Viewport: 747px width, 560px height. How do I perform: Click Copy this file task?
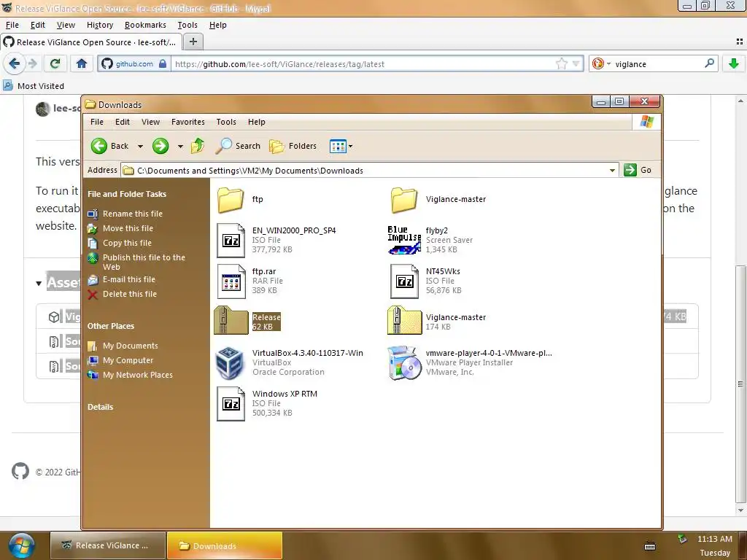point(127,243)
